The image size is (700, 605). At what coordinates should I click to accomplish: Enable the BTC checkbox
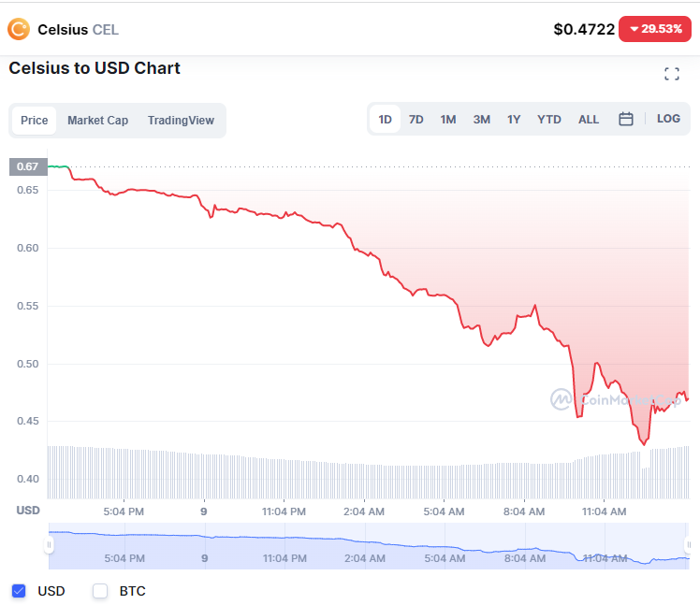coord(101,591)
